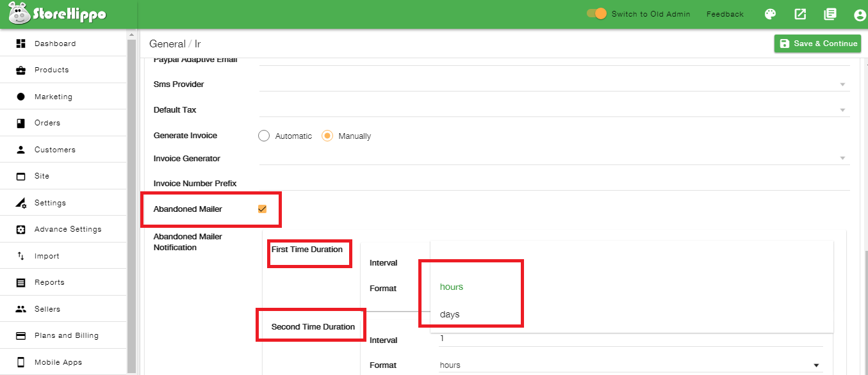This screenshot has width=868, height=375.
Task: Click Second Time Duration Interval field
Action: pyautogui.click(x=630, y=340)
